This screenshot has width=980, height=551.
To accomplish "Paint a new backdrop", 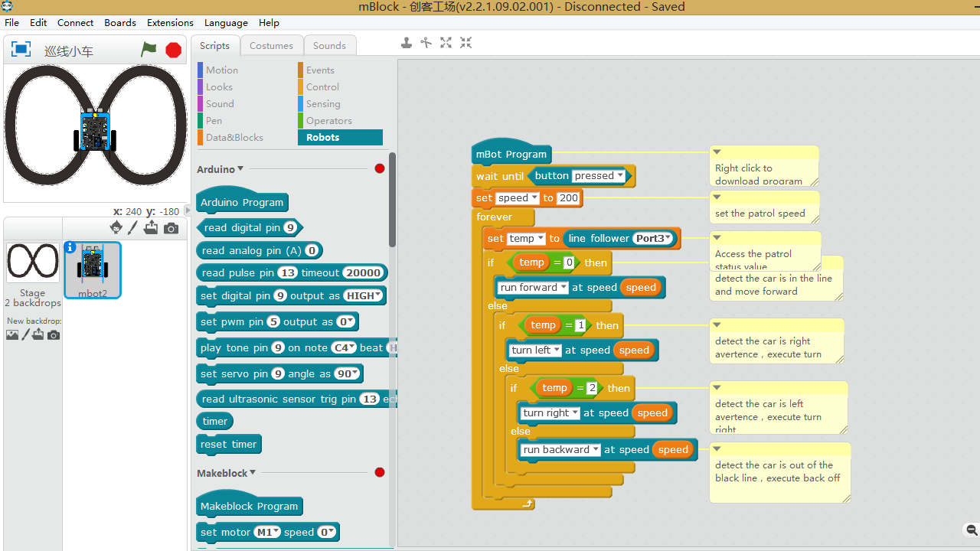I will (26, 334).
